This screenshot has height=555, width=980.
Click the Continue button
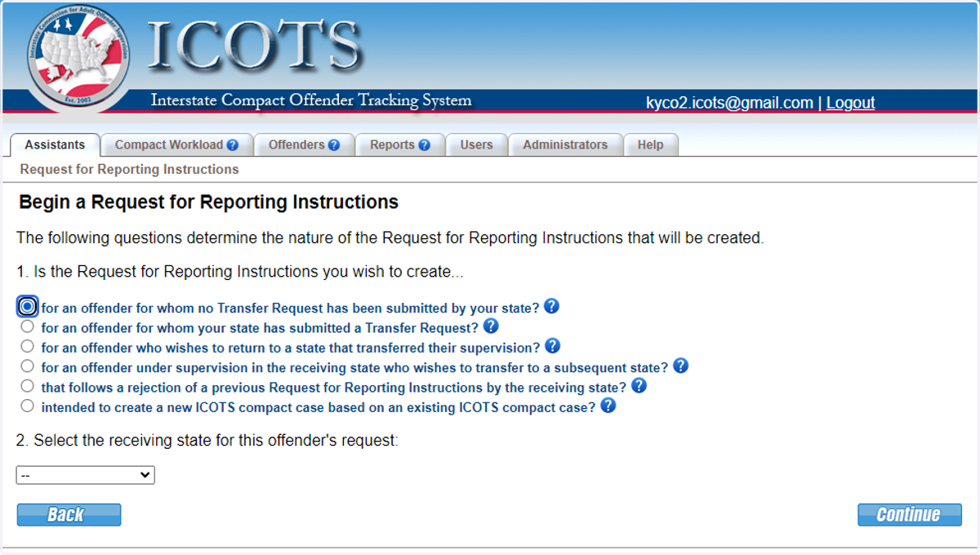[910, 514]
